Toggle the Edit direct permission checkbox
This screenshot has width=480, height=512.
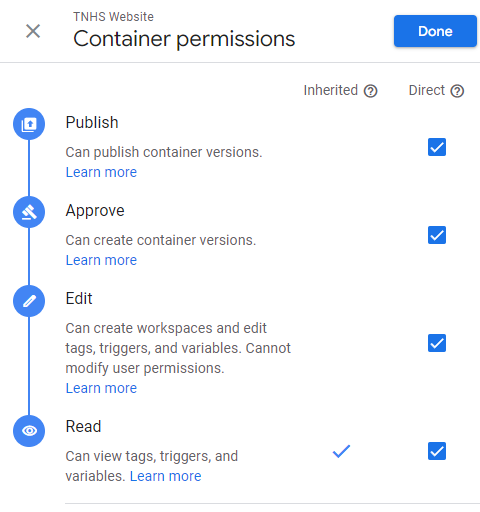coord(437,343)
